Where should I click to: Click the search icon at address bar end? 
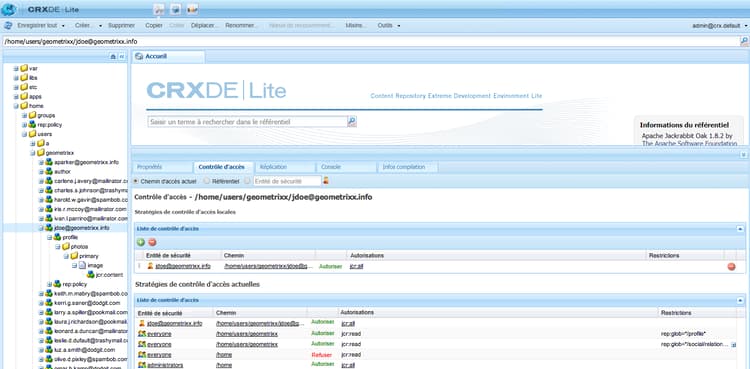coord(745,41)
